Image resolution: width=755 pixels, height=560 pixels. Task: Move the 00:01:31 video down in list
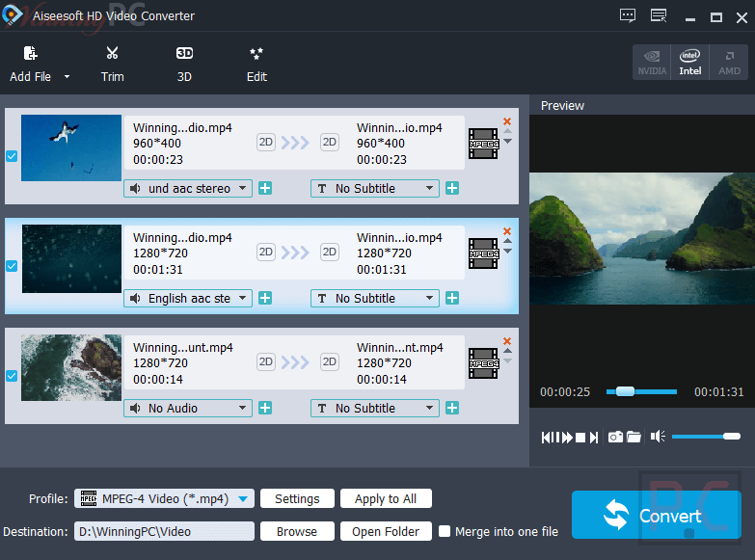(507, 252)
